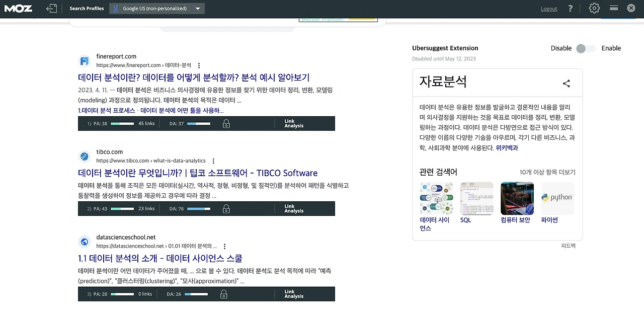This screenshot has width=644, height=313.
Task: Click the lock icon on the finereport.com overlay
Action: [226, 123]
